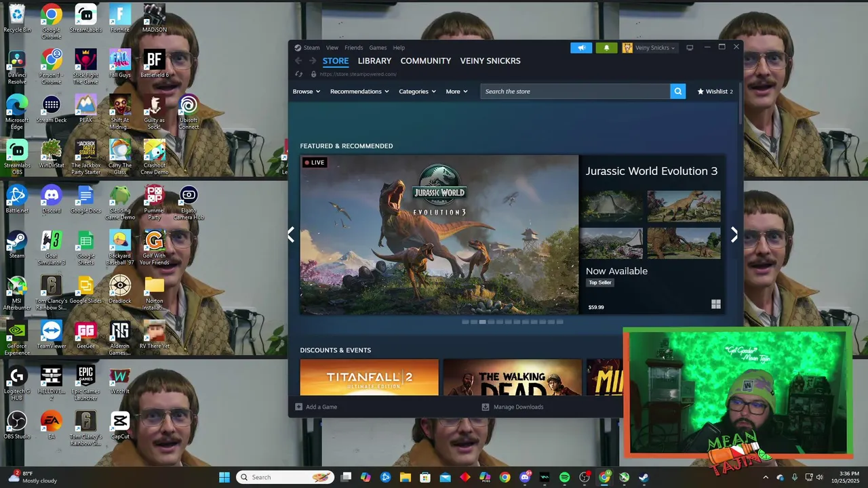The width and height of the screenshot is (868, 488).
Task: Open the Steam notifications bell
Action: pos(606,47)
